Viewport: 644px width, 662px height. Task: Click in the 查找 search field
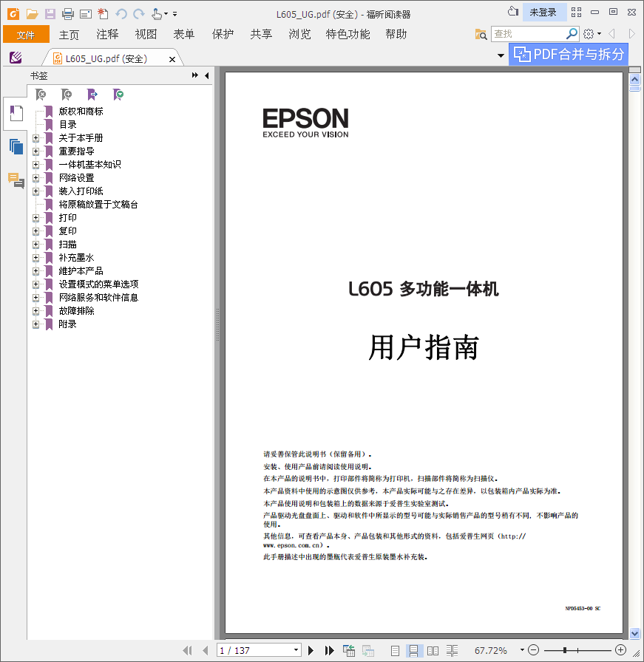[x=528, y=34]
